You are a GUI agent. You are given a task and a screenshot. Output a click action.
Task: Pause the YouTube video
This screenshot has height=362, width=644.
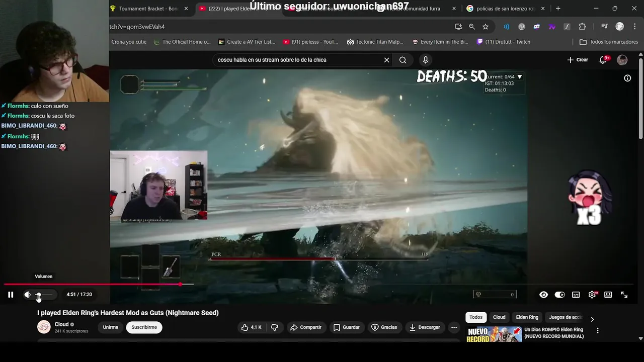pos(11,295)
